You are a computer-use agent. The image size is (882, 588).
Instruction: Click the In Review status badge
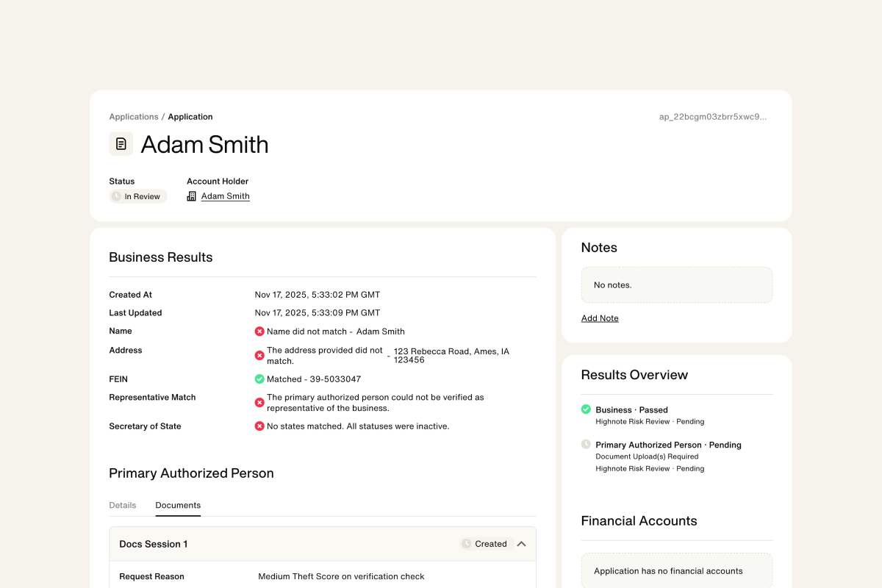138,196
